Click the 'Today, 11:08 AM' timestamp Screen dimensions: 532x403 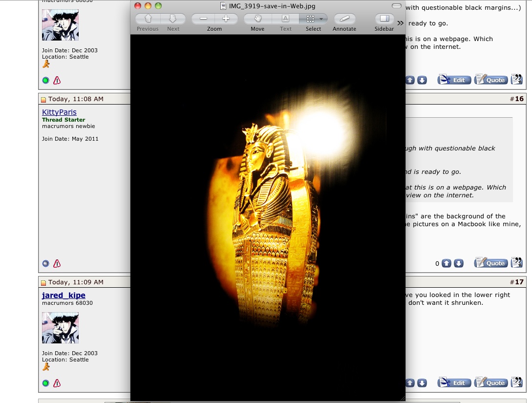[76, 99]
